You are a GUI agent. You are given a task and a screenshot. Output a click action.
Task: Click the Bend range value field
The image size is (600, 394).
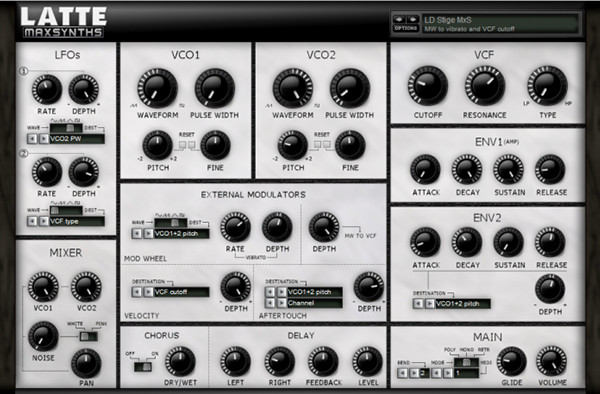coord(424,373)
